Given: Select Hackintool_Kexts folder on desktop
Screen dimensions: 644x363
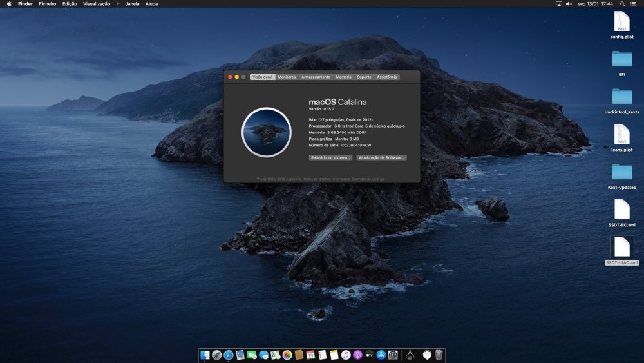Looking at the screenshot, I should pos(622,101).
